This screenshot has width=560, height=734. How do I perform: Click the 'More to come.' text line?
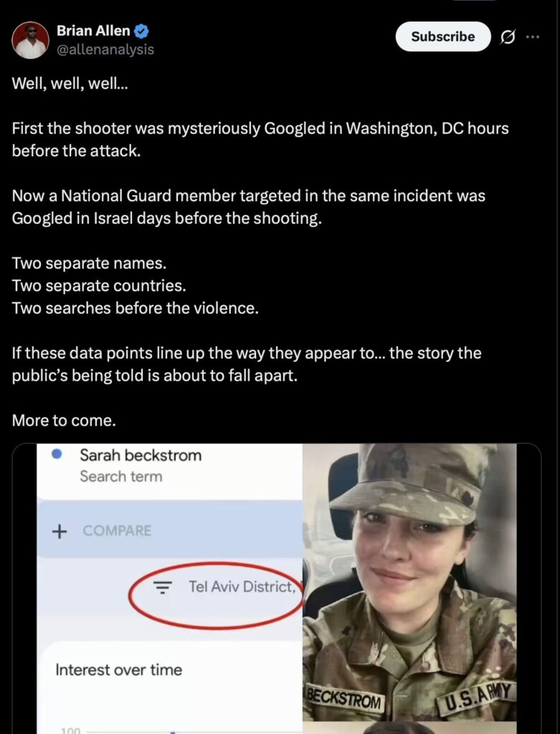click(x=64, y=420)
